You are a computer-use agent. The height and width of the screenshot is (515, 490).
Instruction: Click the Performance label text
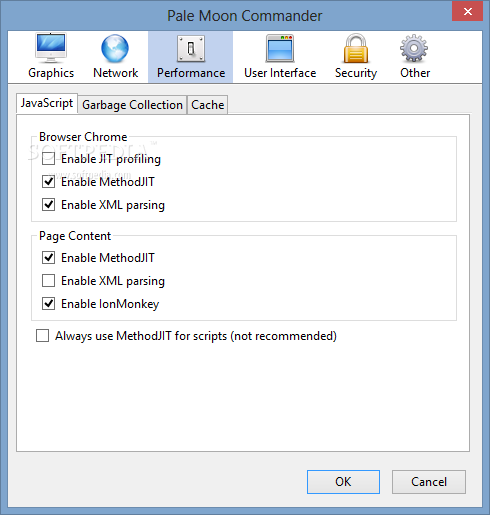pos(191,73)
